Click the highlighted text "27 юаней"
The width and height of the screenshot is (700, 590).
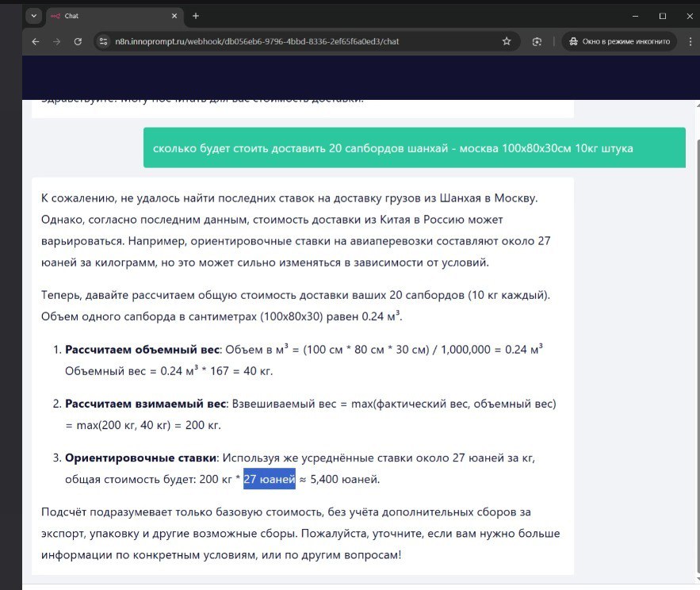pyautogui.click(x=269, y=479)
